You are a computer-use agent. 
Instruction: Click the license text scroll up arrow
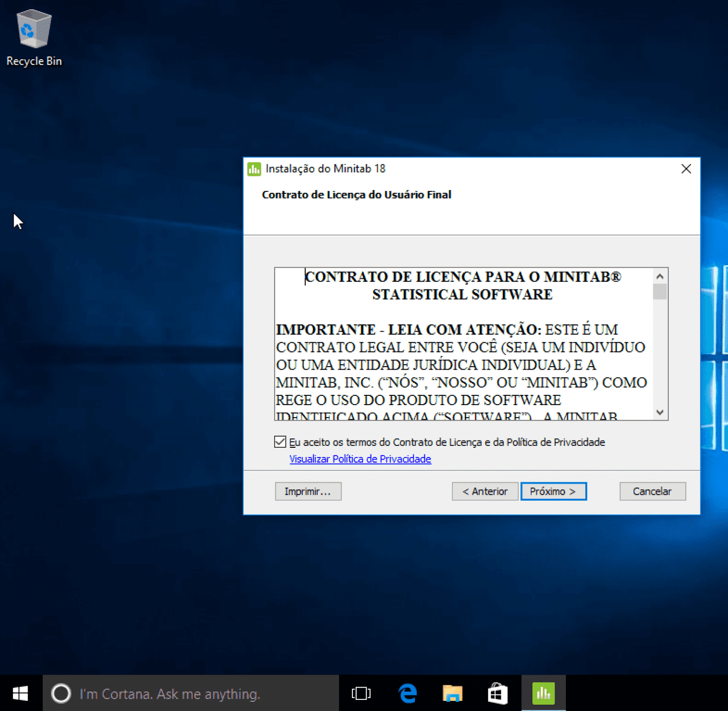[x=660, y=276]
